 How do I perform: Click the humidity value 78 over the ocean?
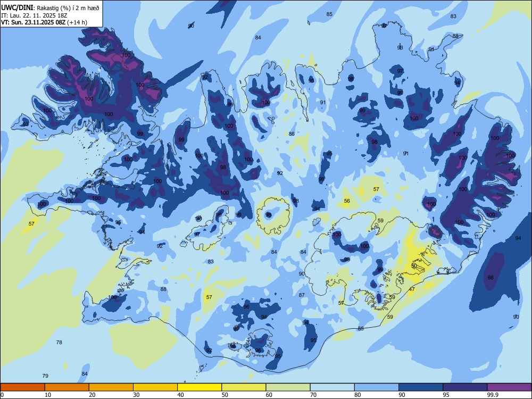pos(59,342)
